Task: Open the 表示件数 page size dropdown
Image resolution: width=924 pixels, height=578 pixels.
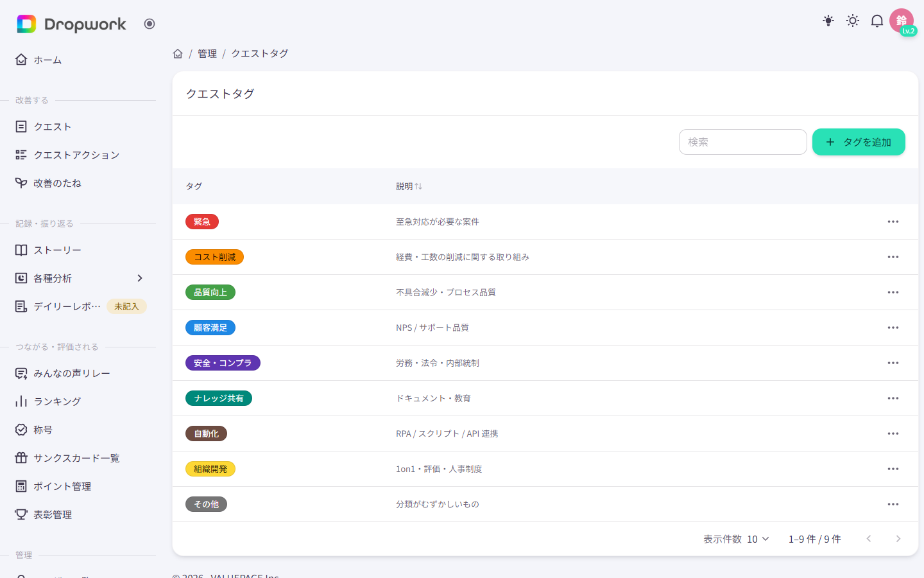Action: coord(758,539)
